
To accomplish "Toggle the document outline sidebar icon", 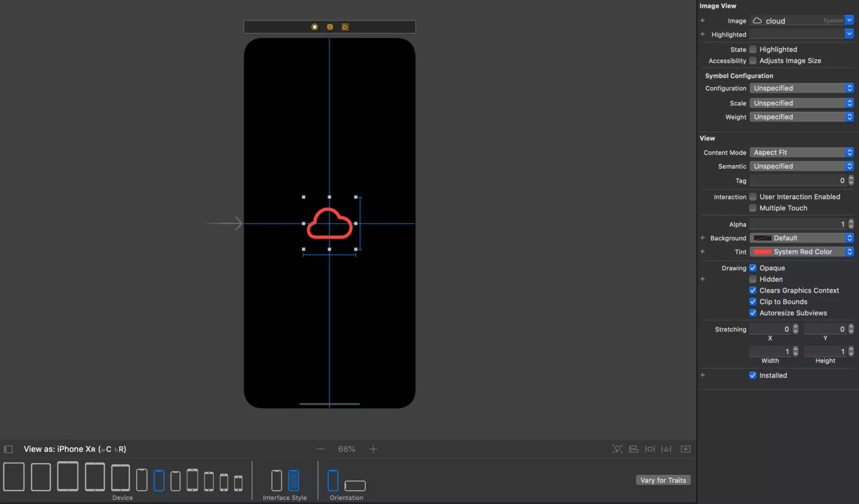I will click(8, 449).
